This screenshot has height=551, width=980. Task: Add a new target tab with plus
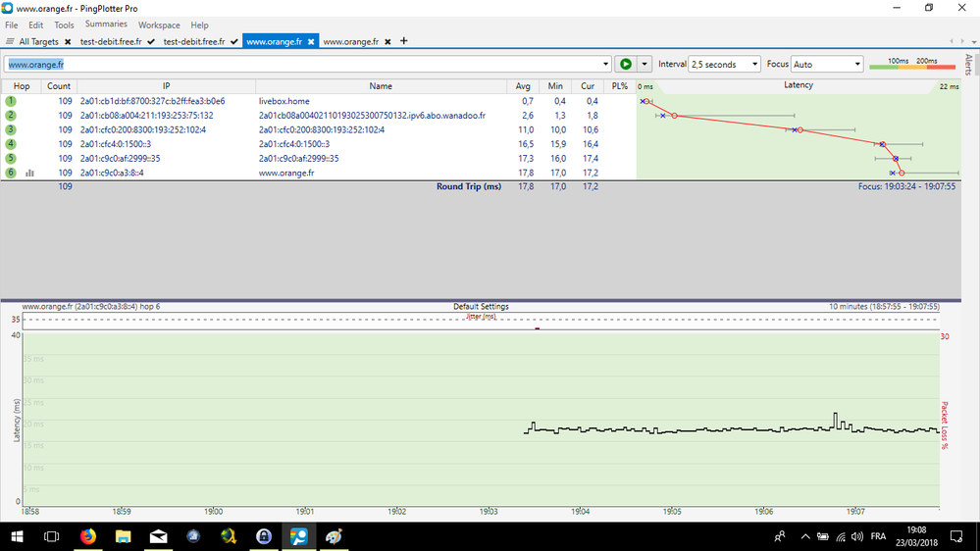tap(404, 40)
